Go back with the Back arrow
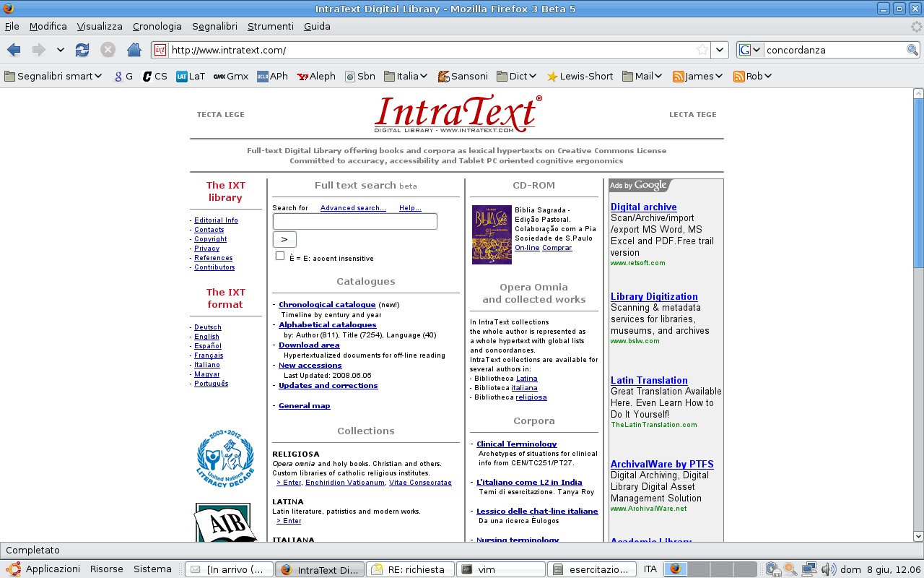 tap(14, 50)
